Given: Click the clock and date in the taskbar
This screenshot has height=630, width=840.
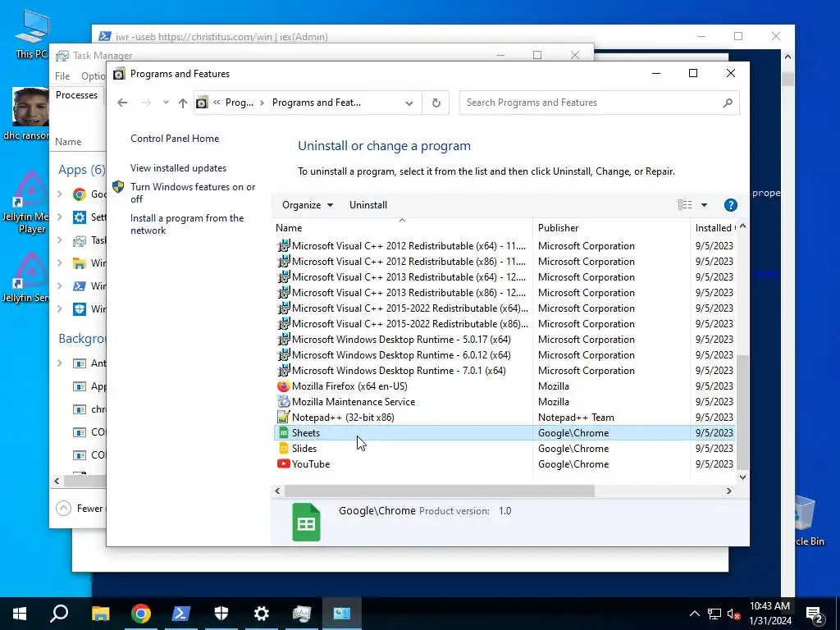Looking at the screenshot, I should coord(769,614).
